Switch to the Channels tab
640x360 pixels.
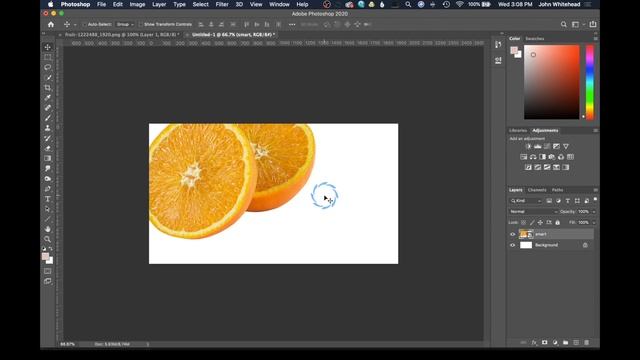(537, 190)
